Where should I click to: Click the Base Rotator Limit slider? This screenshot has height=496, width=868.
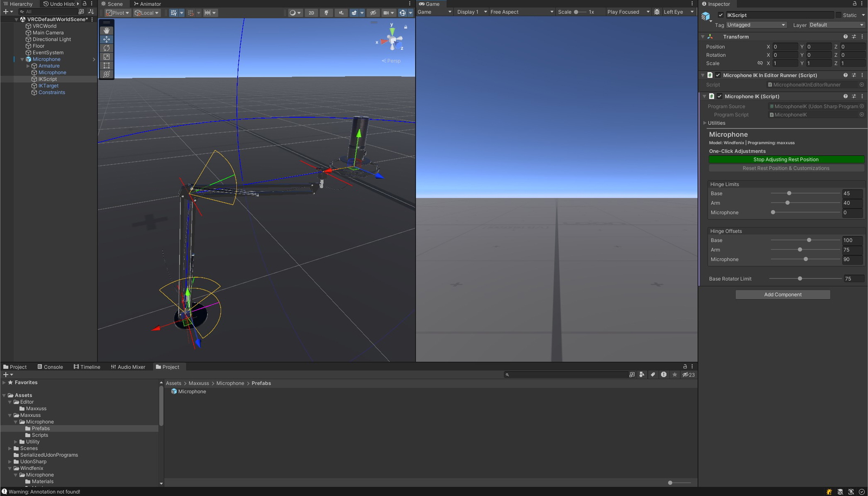tap(800, 279)
